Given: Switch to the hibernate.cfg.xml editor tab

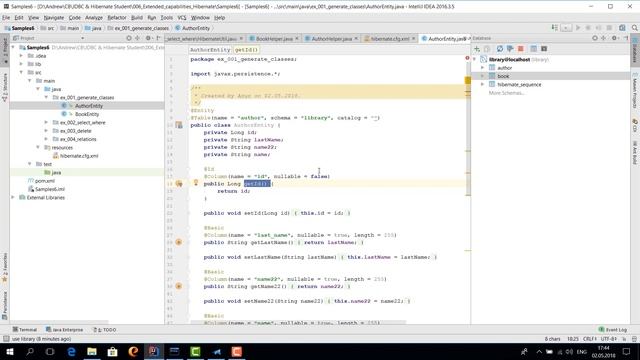Looking at the screenshot, I should coord(389,38).
